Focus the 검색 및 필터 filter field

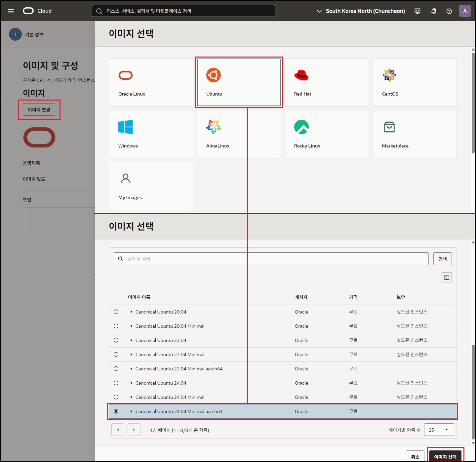pyautogui.click(x=271, y=259)
